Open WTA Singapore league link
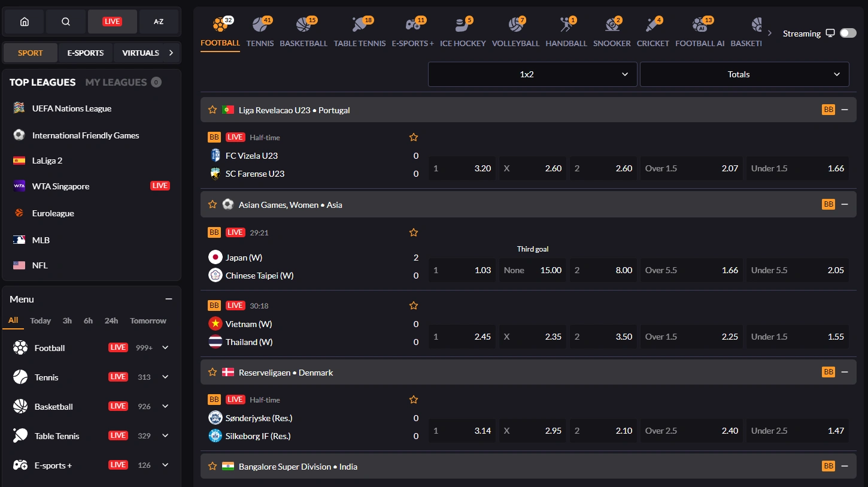The image size is (868, 487). coord(60,186)
